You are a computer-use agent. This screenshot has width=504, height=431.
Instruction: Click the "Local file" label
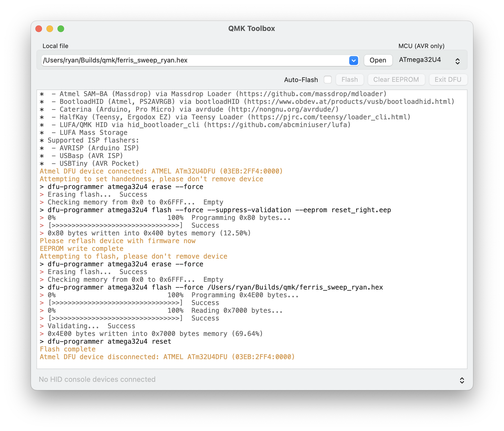(x=55, y=46)
